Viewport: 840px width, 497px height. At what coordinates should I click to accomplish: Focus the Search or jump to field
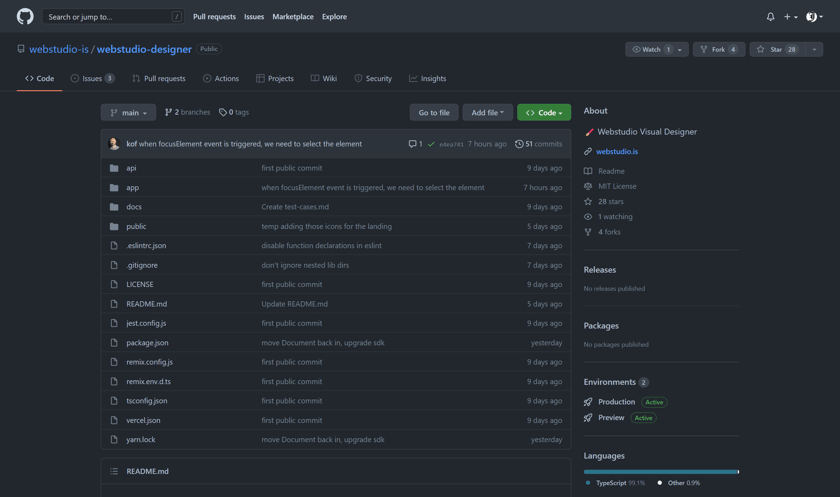pos(113,17)
